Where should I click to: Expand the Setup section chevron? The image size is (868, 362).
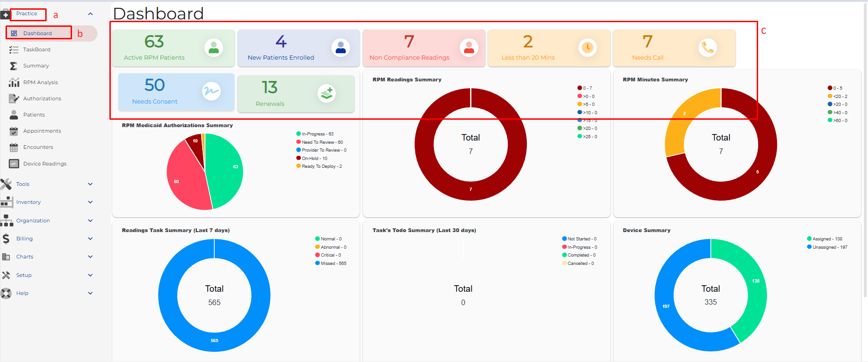[90, 275]
